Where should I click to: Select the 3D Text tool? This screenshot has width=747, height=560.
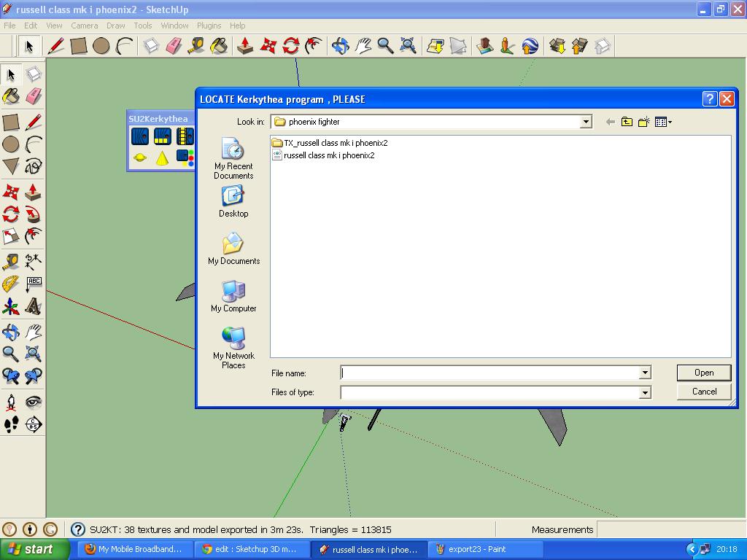coord(34,307)
